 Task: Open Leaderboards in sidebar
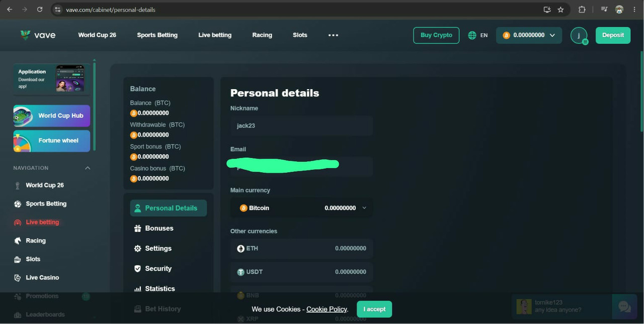point(45,314)
